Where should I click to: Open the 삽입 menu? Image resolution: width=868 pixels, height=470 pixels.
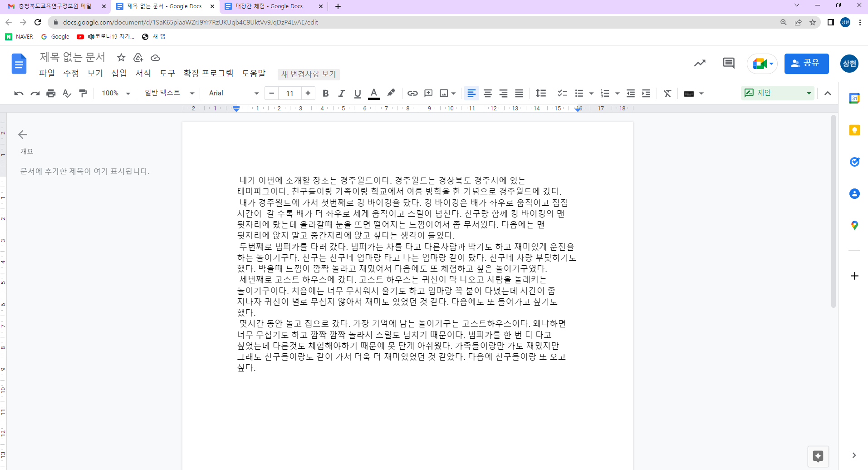click(x=119, y=74)
